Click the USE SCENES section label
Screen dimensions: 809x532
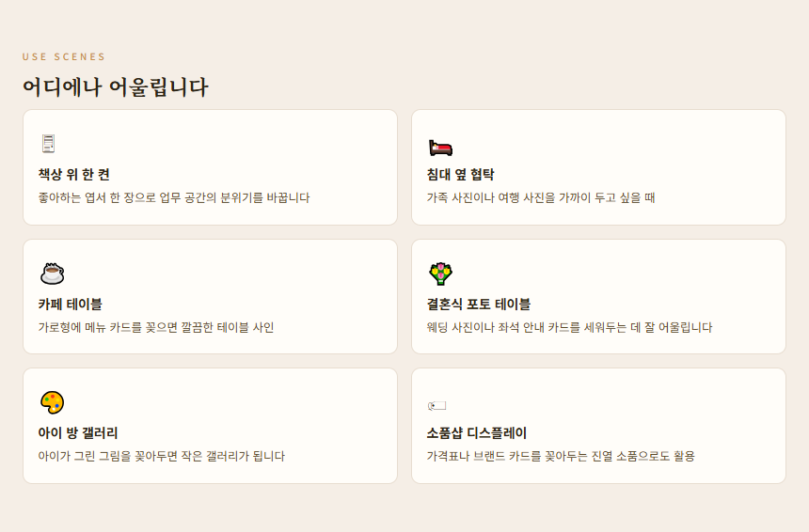point(64,57)
